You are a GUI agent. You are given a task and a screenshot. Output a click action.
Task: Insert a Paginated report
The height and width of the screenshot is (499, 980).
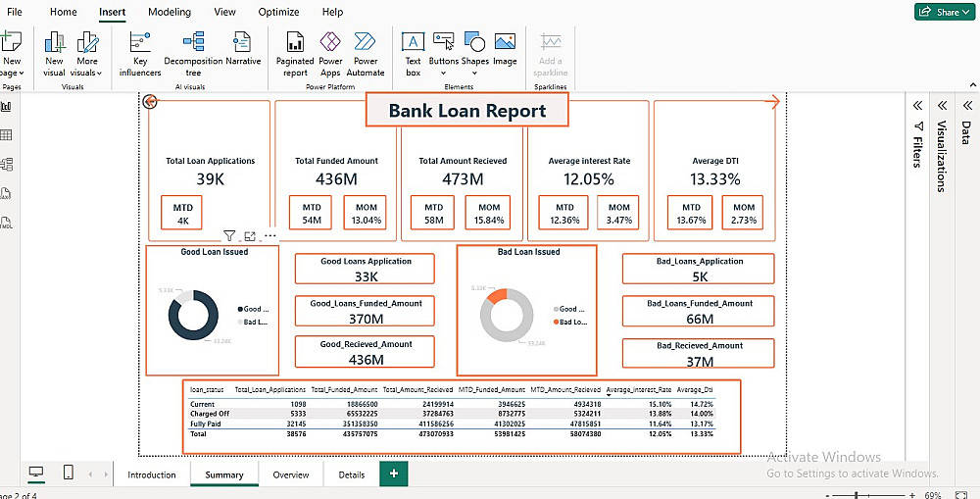pos(294,54)
